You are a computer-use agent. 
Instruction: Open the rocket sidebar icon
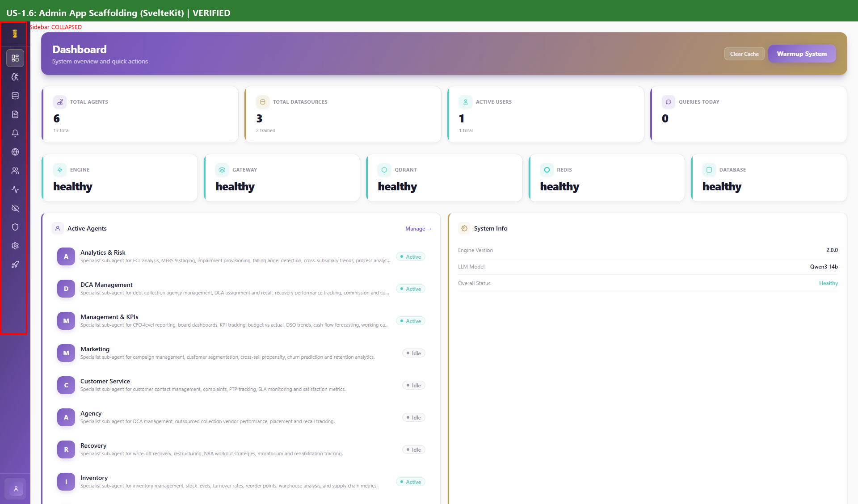pos(15,265)
